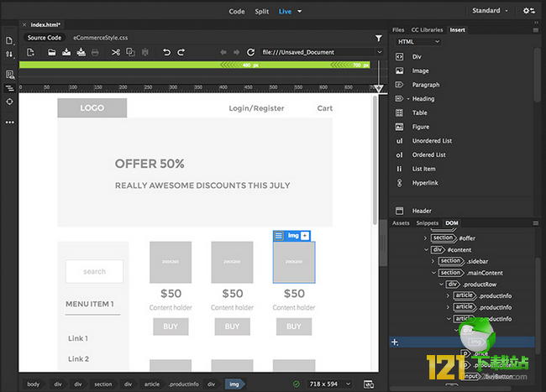Click the filter related files icon
The image size is (546, 392).
click(379, 38)
